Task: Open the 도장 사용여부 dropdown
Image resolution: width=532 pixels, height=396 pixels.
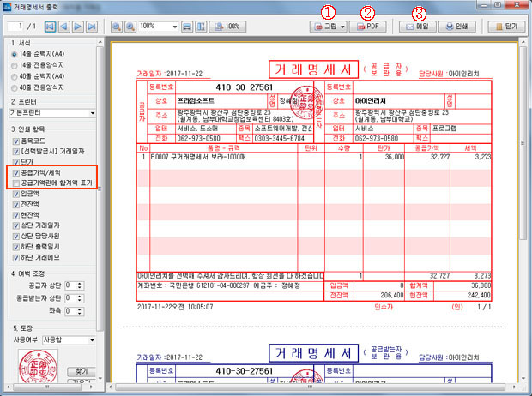Action: [90, 339]
